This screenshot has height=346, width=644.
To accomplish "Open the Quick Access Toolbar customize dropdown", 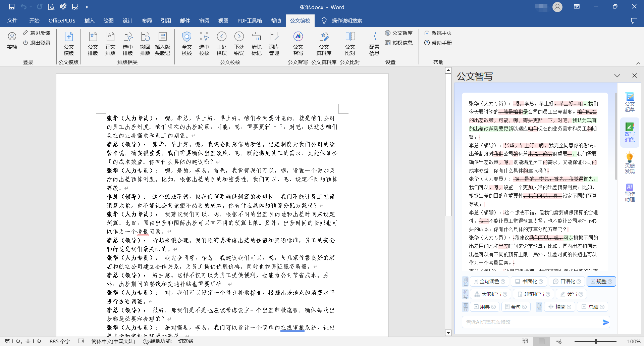I will (87, 7).
